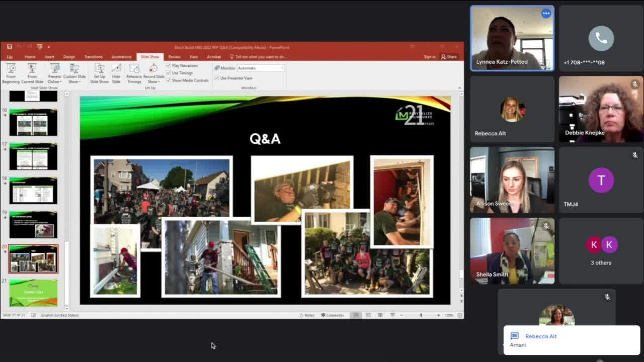644x362 pixels.
Task: Select slide 18 thumbnail
Action: click(x=33, y=190)
